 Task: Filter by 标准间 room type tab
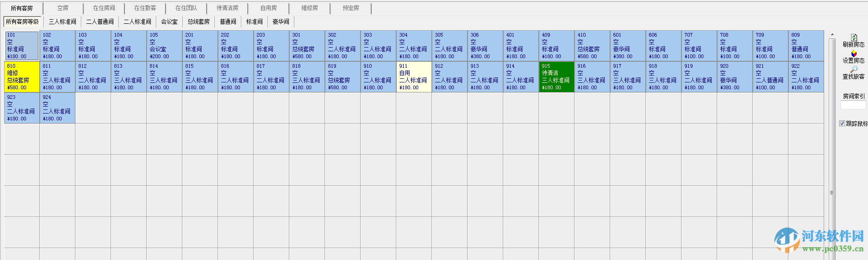pyautogui.click(x=255, y=22)
